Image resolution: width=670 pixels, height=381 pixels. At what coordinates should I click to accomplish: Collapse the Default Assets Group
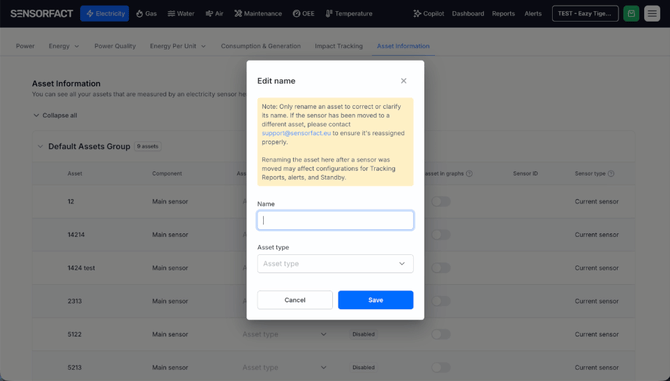[40, 147]
